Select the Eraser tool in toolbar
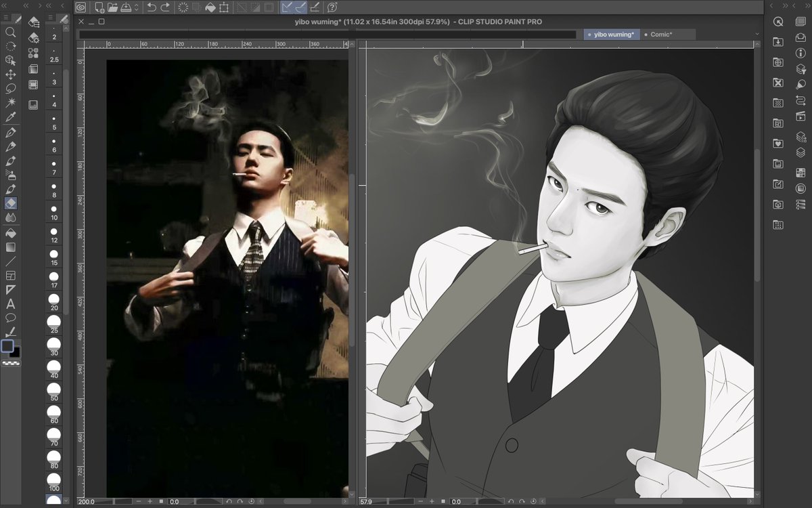 coord(10,203)
